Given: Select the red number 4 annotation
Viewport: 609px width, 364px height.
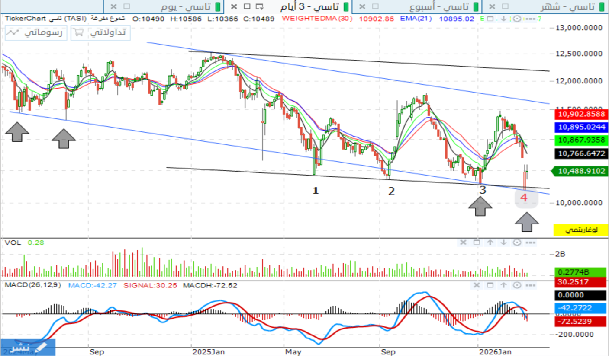Looking at the screenshot, I should 524,198.
